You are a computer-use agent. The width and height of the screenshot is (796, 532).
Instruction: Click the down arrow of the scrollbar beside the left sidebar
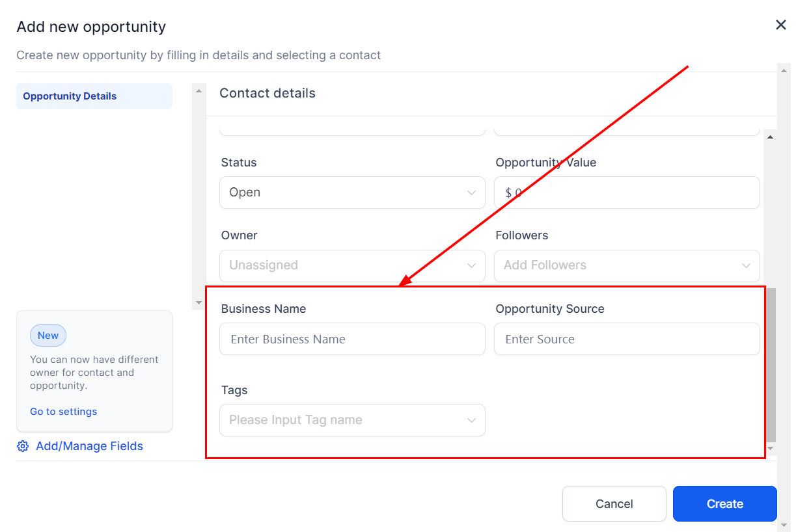coord(199,303)
